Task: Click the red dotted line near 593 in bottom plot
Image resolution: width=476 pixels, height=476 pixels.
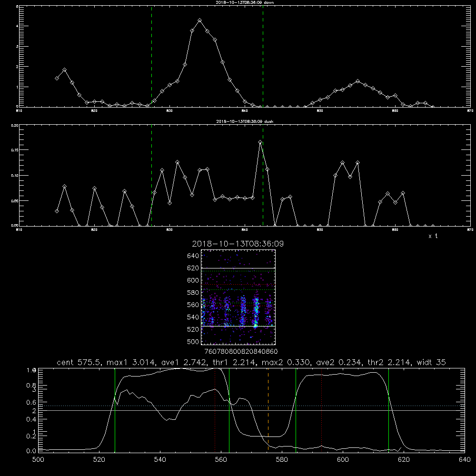Action: (x=321, y=410)
